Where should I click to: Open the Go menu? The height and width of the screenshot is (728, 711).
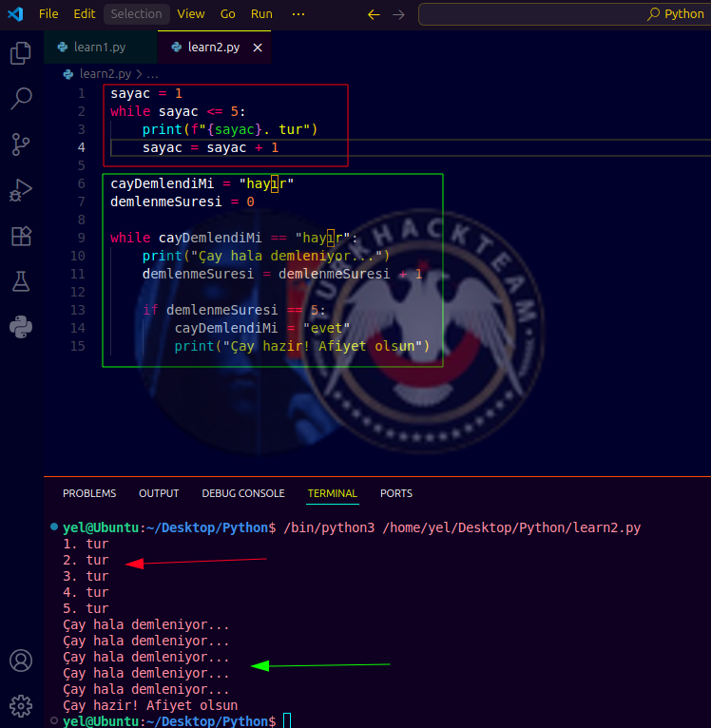pos(227,14)
